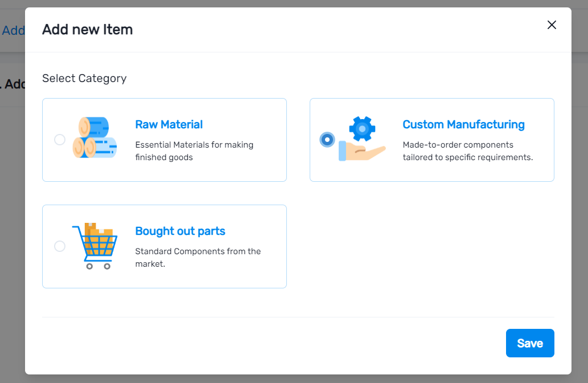Click the Raw Material heading text

168,124
